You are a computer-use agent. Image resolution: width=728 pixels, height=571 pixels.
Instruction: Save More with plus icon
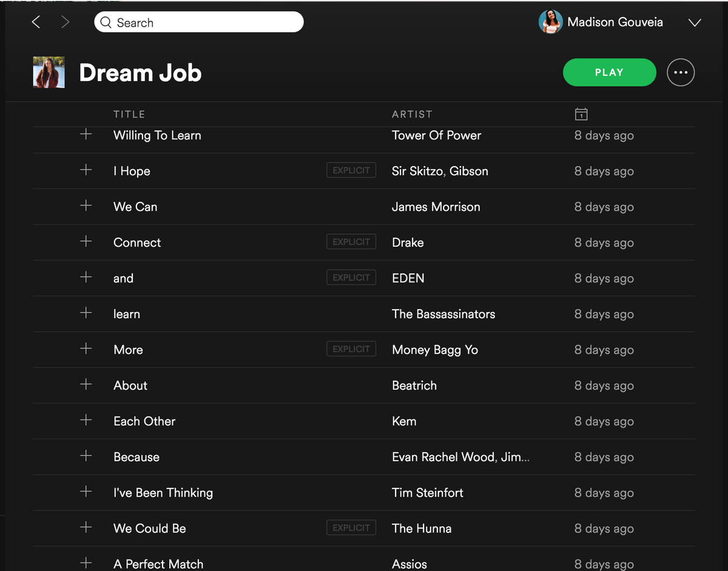pyautogui.click(x=86, y=349)
